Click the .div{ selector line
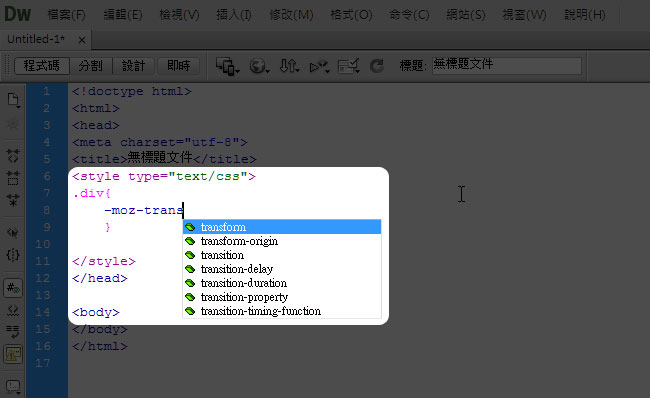Screen dimensions: 650x398 tap(92, 193)
